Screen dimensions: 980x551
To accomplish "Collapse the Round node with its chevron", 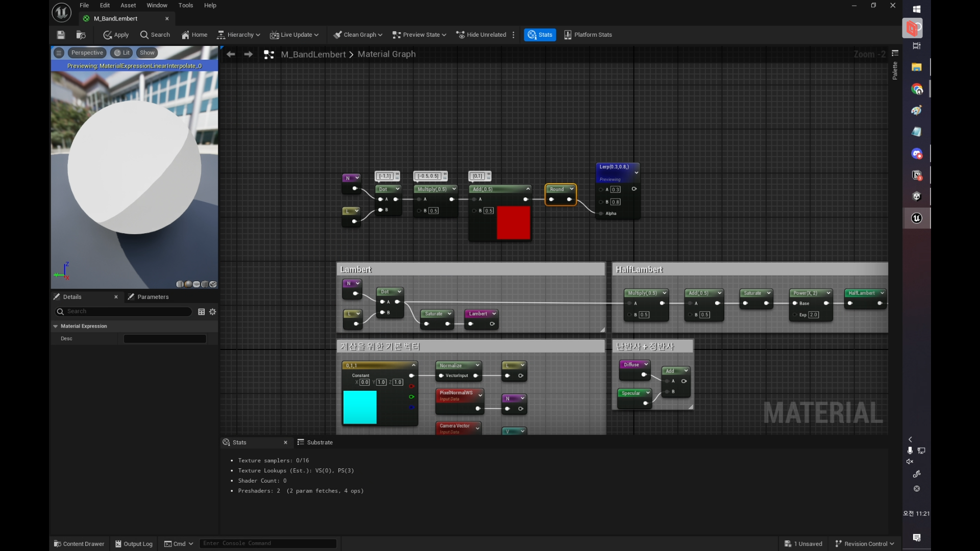I will [572, 189].
